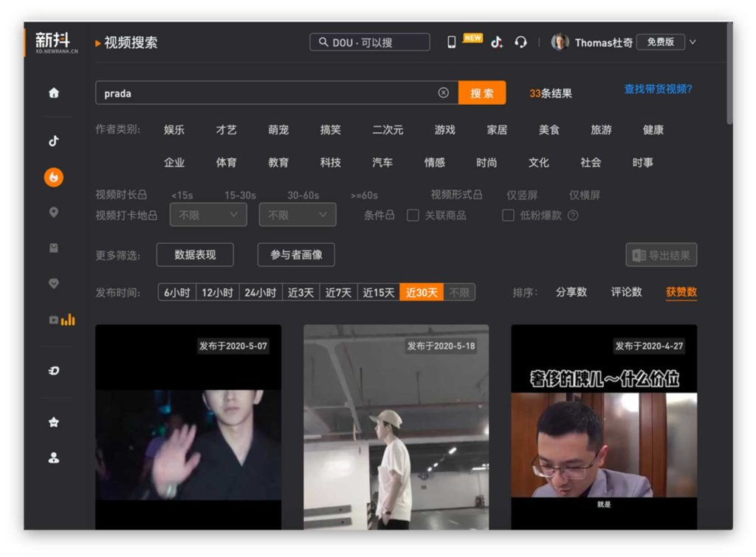Open the video published 2020-4-27
The width and height of the screenshot is (756, 557).
[604, 427]
